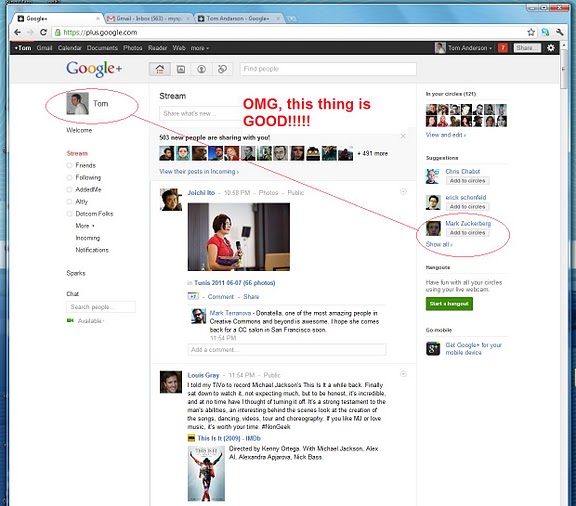
Task: Open the Photos icon in Google+ toolbar
Action: 181,69
